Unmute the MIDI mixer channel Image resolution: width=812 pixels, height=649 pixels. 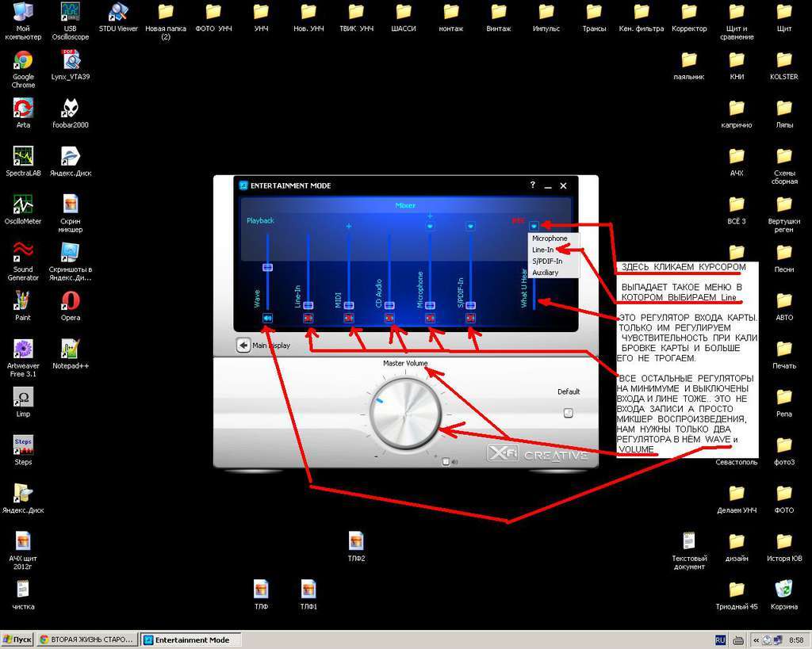coord(349,318)
